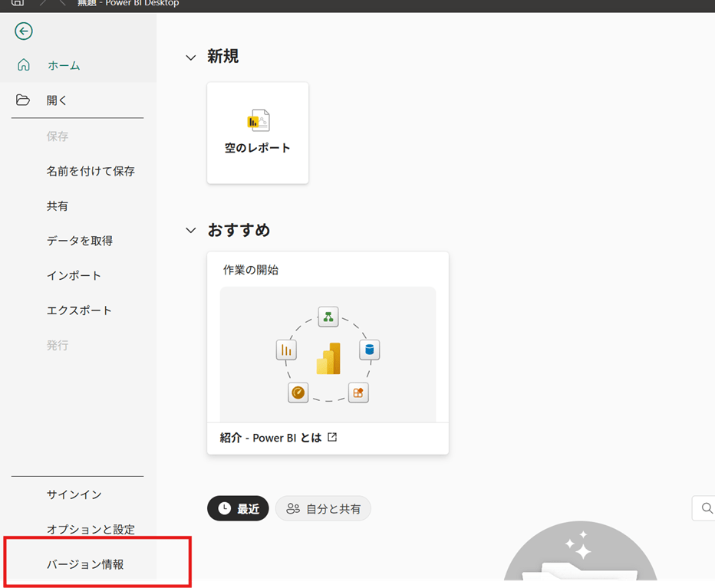Click the disabled 保存 item
This screenshot has width=715, height=588.
[x=57, y=136]
